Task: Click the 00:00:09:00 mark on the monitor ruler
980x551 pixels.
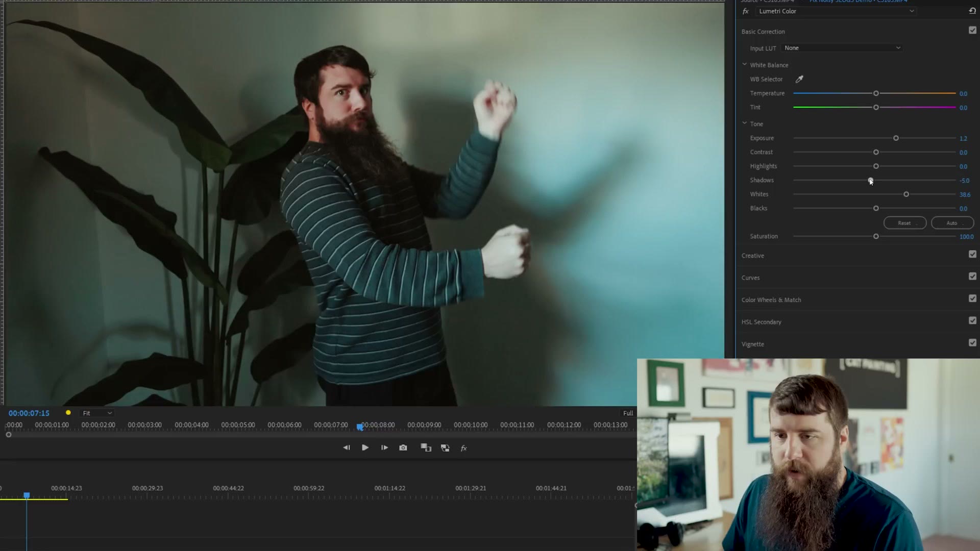Action: point(424,425)
